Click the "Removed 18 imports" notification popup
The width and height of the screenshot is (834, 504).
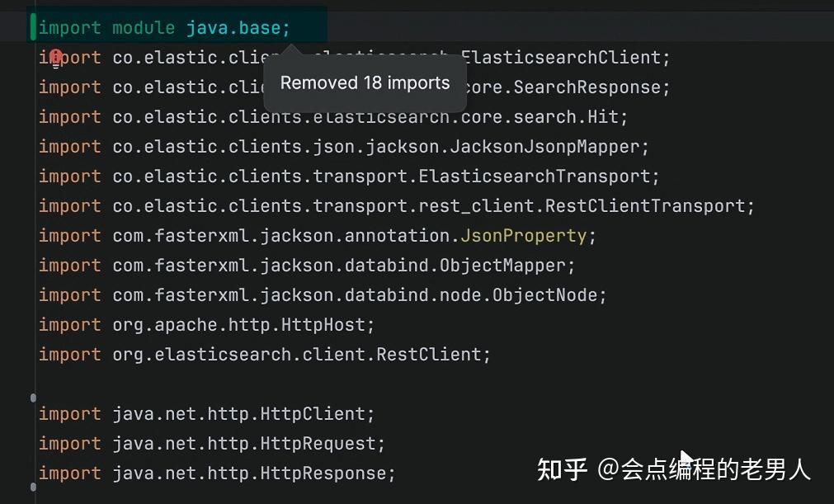pos(365,82)
